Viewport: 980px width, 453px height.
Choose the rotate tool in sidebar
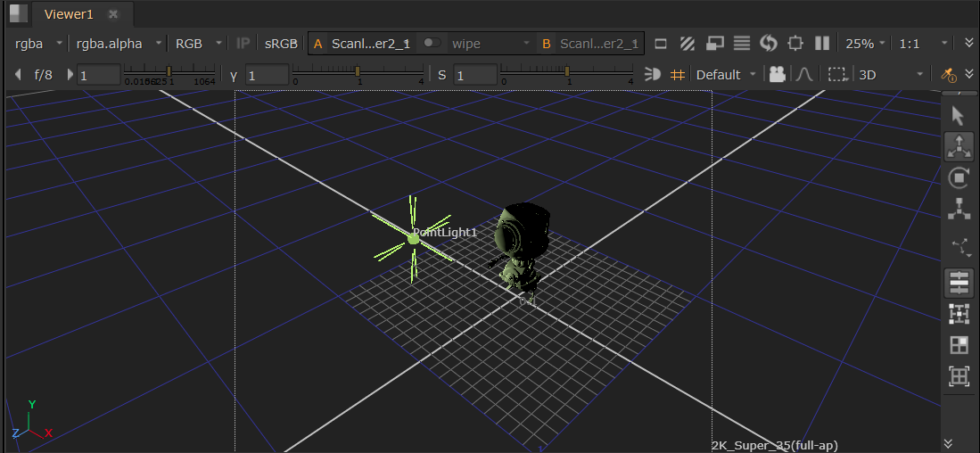coord(959,177)
